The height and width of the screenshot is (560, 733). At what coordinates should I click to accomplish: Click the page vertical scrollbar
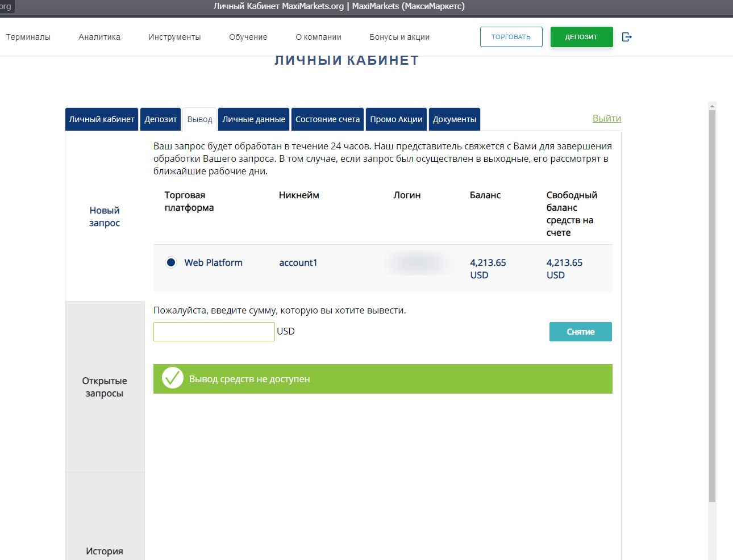pos(712,307)
